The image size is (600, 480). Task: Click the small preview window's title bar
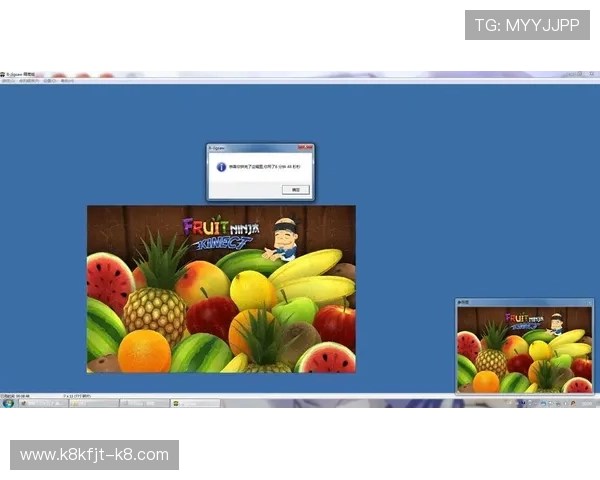[x=520, y=301]
